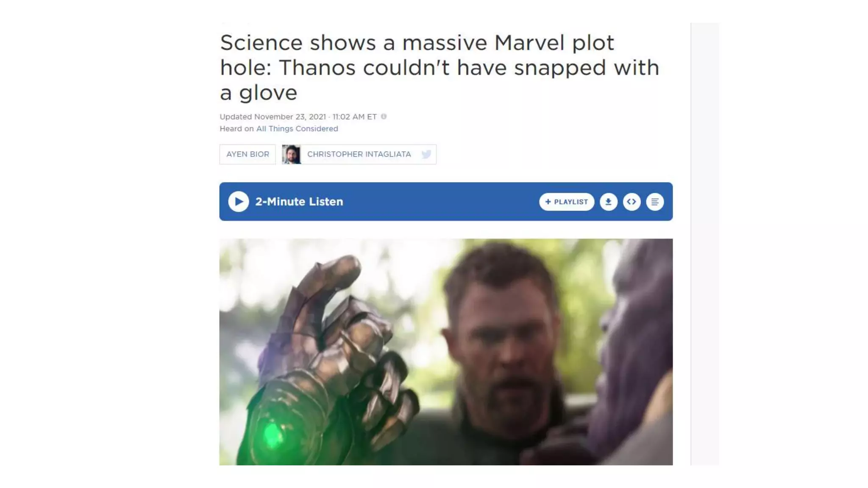Add the story with the + Playlist button
The height and width of the screenshot is (488, 868).
tap(567, 202)
